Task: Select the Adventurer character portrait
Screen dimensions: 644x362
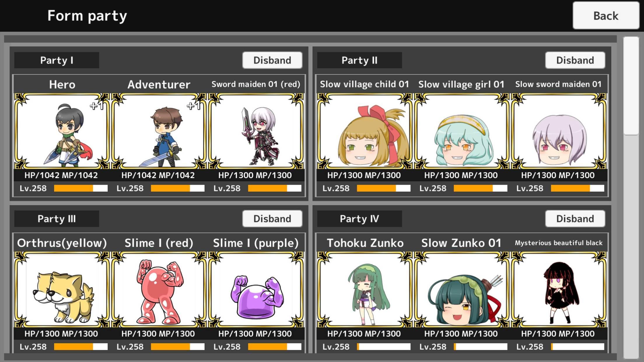Action: [159, 131]
